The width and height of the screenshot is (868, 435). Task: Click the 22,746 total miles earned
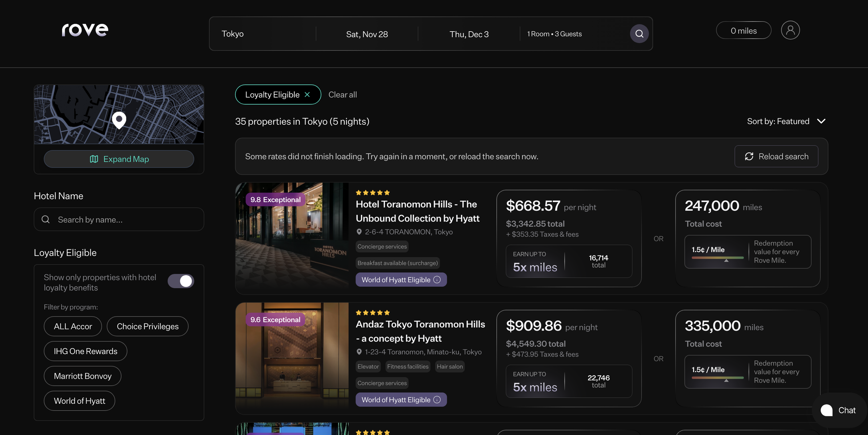pyautogui.click(x=599, y=382)
